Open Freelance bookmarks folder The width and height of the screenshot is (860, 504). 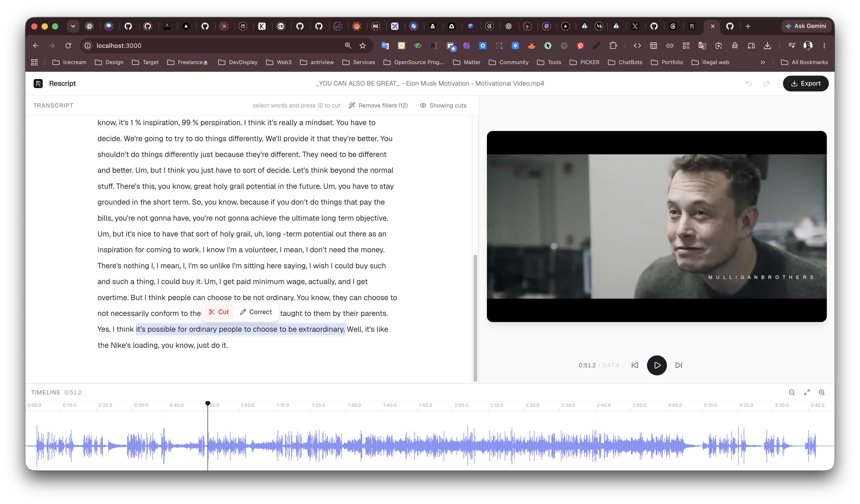pyautogui.click(x=188, y=63)
